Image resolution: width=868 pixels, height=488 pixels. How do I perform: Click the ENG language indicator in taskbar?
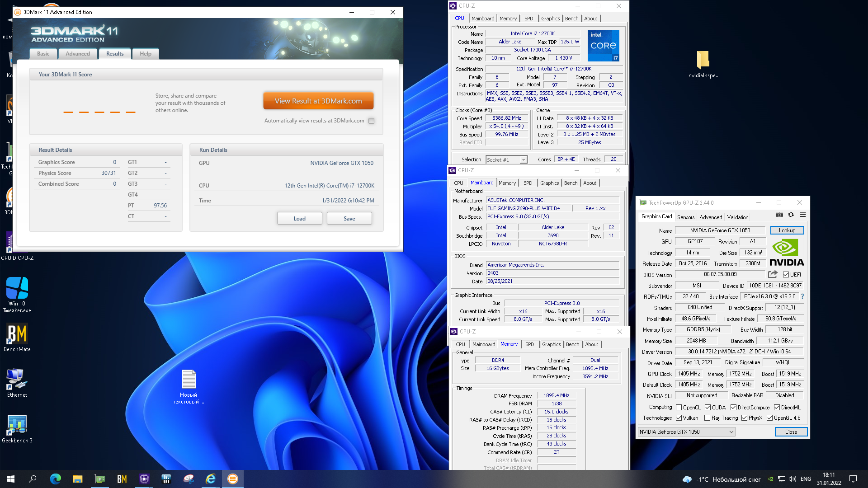click(x=806, y=479)
